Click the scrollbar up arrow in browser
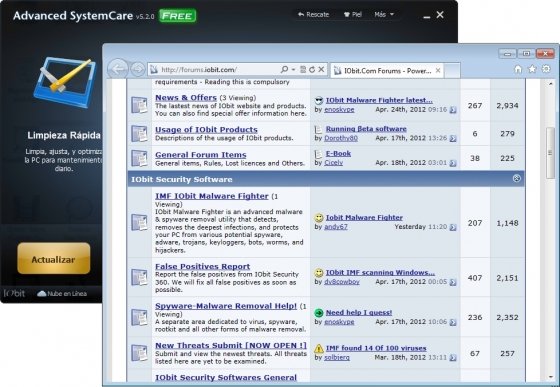The width and height of the screenshot is (560, 387). click(550, 84)
